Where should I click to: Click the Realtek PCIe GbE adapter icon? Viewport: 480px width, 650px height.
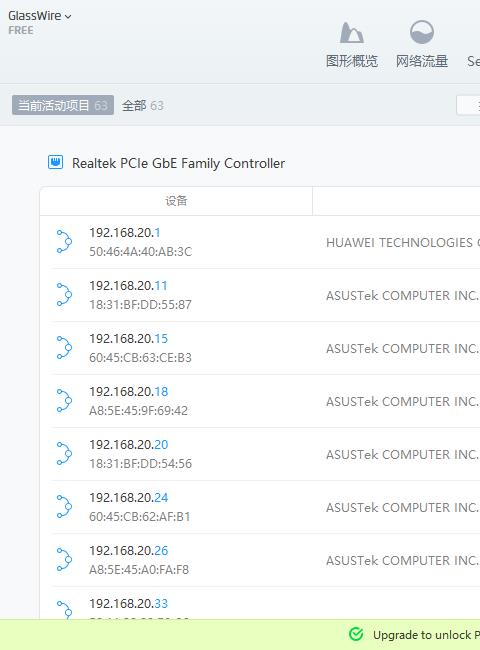(x=56, y=162)
